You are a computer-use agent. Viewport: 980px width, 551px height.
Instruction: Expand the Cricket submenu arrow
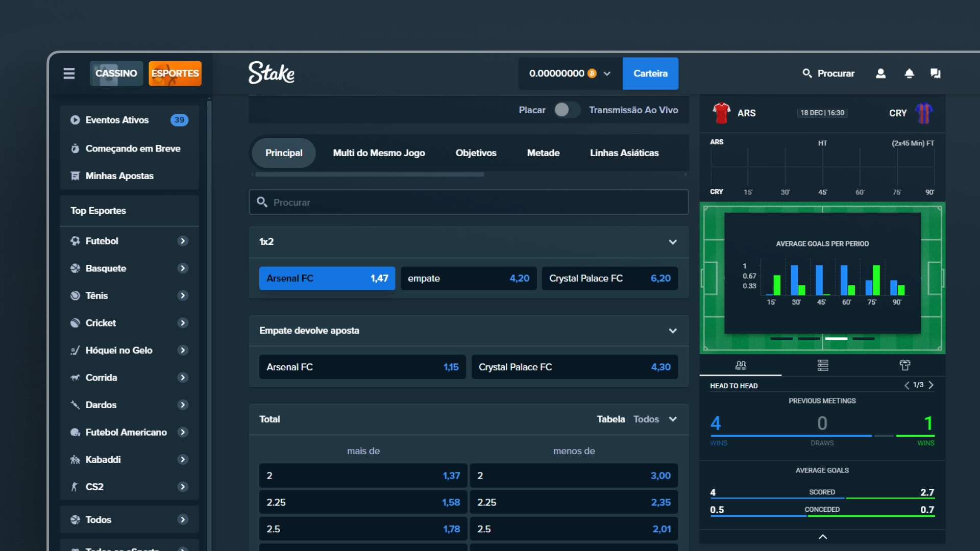(x=183, y=323)
